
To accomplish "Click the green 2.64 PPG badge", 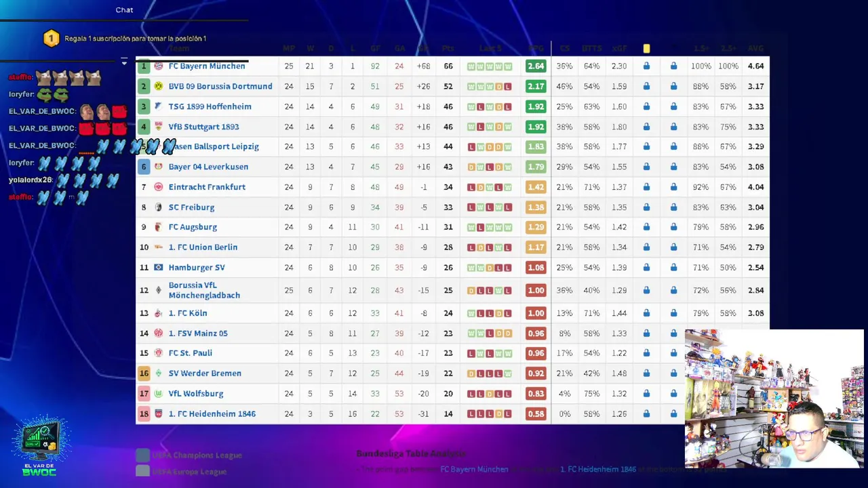I will point(536,66).
